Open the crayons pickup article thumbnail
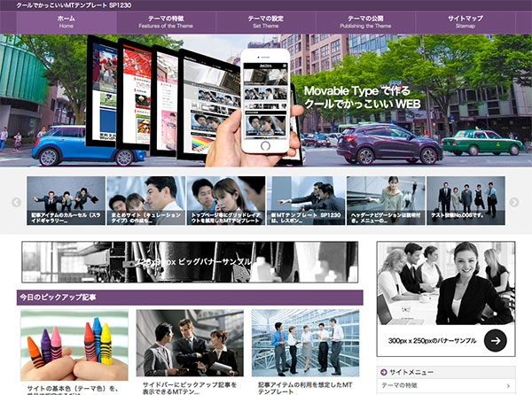The width and height of the screenshot is (532, 395). pos(74,345)
